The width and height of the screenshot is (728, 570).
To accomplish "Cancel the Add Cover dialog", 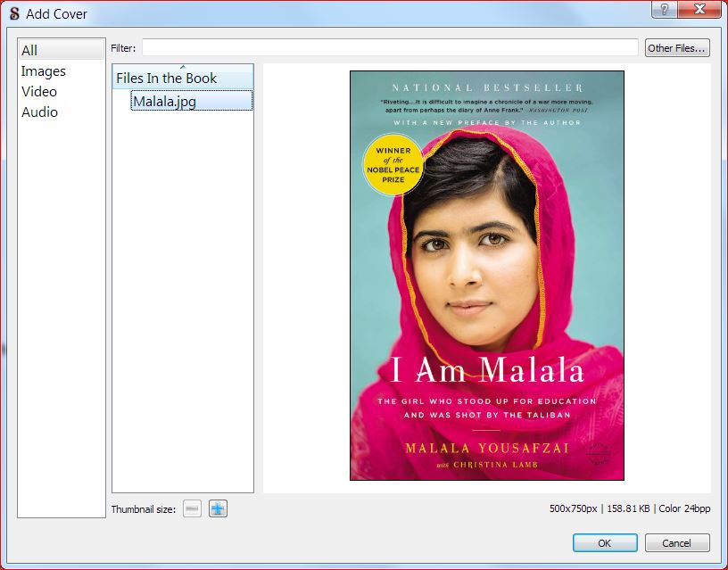I will pyautogui.click(x=677, y=542).
